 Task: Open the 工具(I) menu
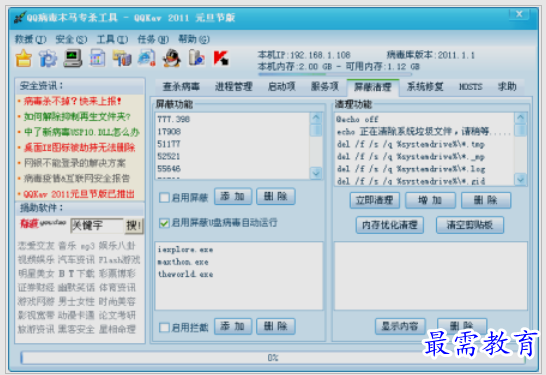click(112, 39)
